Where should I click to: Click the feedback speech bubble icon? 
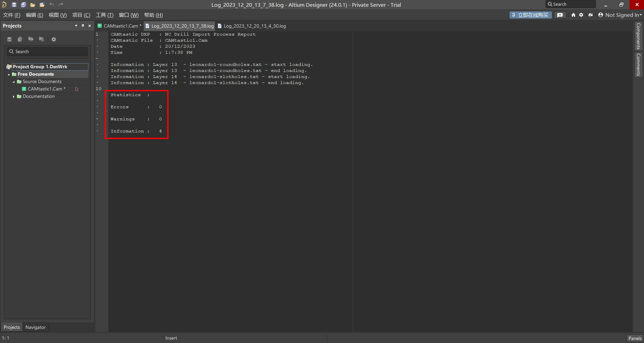pos(560,15)
